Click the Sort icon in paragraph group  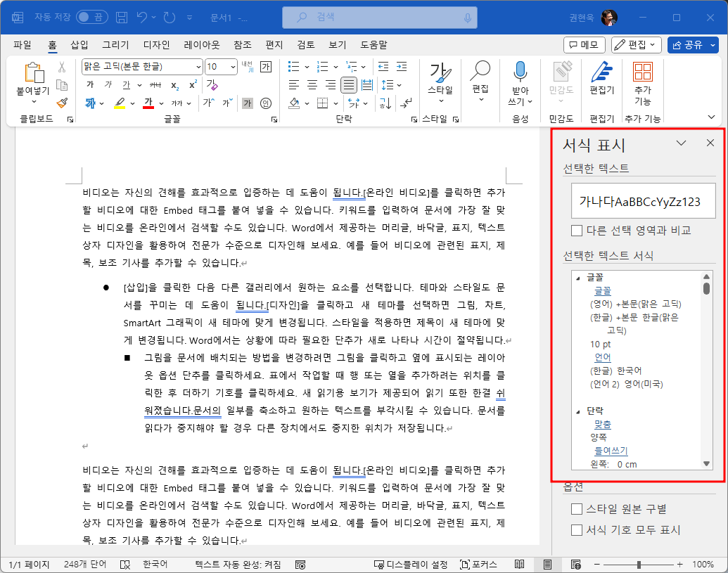385,103
